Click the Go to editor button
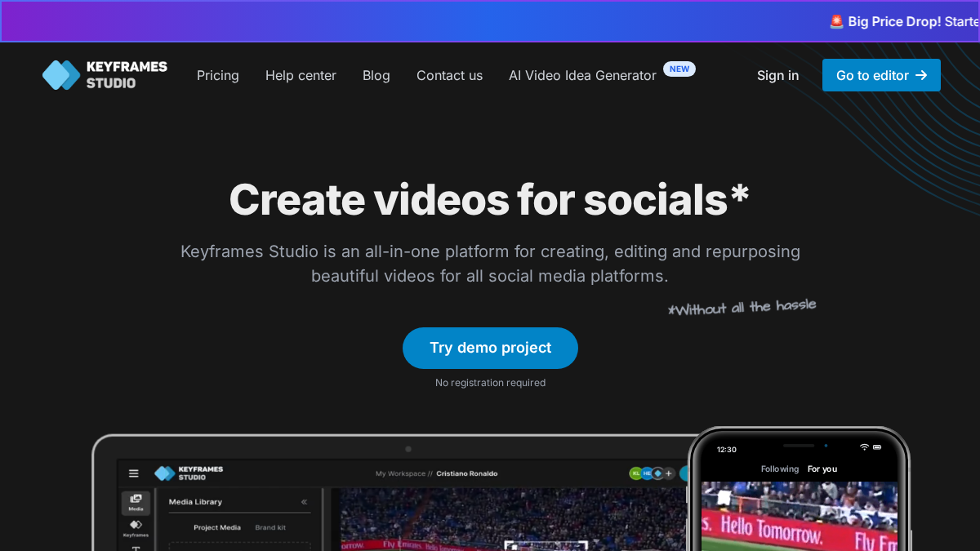Screen dimensions: 980x551 click(x=881, y=75)
